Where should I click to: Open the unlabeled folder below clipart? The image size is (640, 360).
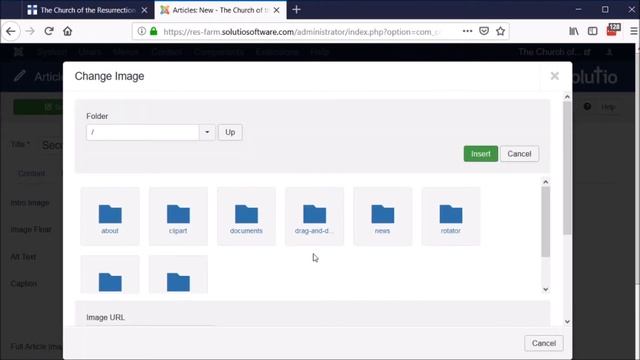[x=178, y=275]
